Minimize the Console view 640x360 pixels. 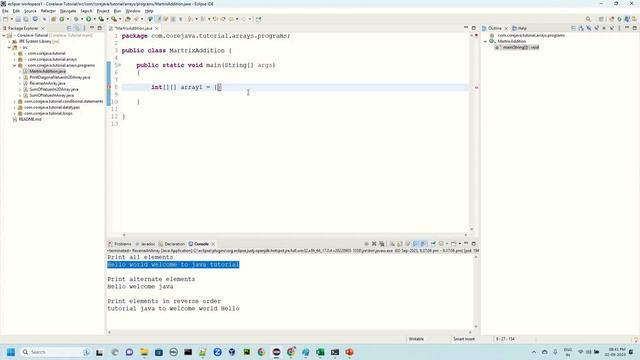pyautogui.click(x=466, y=243)
